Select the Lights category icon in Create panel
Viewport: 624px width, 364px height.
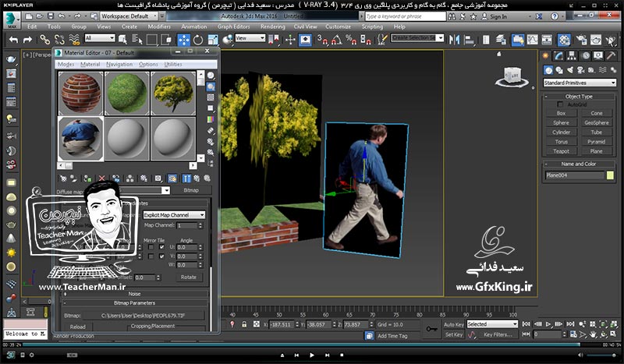pyautogui.click(x=570, y=70)
